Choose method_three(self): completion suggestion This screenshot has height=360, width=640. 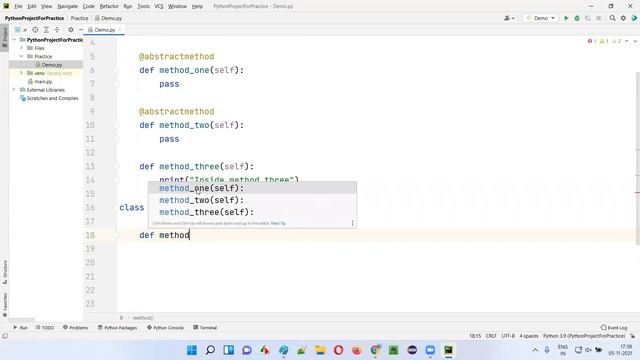pos(252,212)
